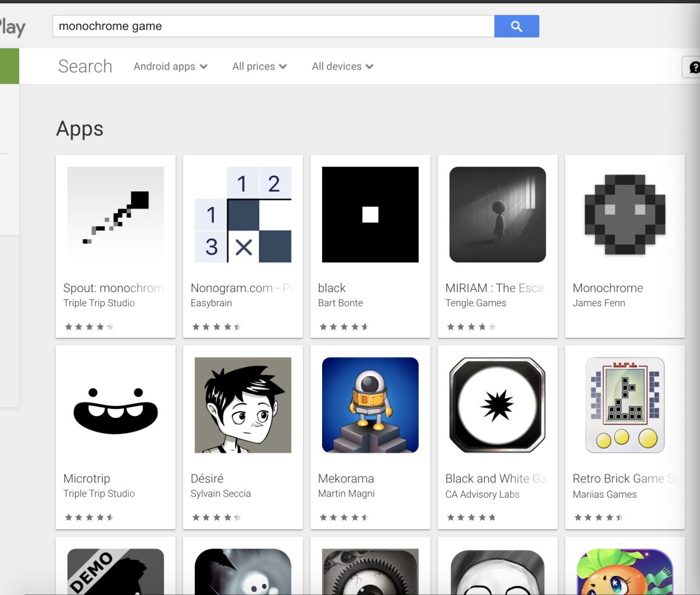Screen dimensions: 700x595
Task: Open the MIRIAM The Escape app icon
Action: (498, 215)
